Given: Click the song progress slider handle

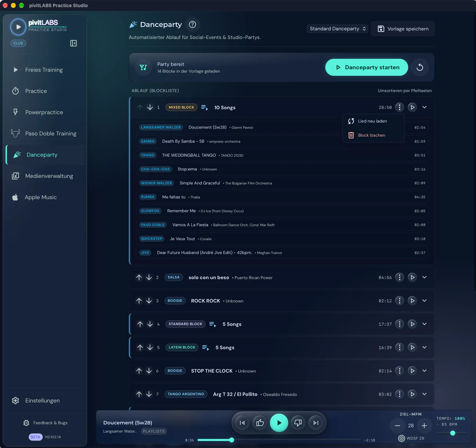Looking at the screenshot, I should pyautogui.click(x=232, y=440).
